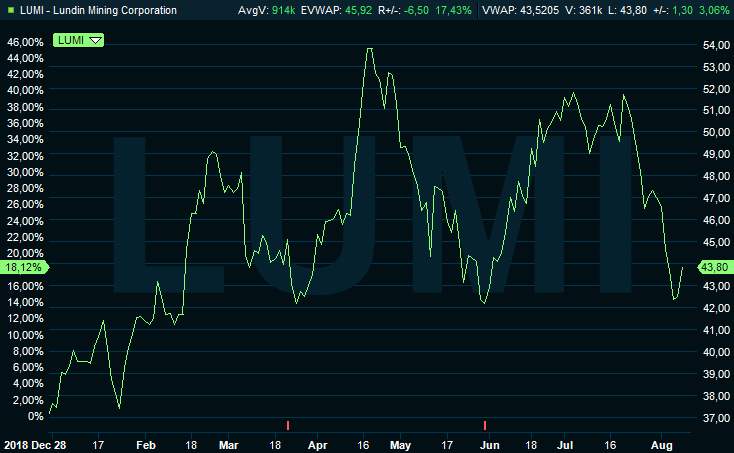Click the May label on time axis

click(400, 445)
